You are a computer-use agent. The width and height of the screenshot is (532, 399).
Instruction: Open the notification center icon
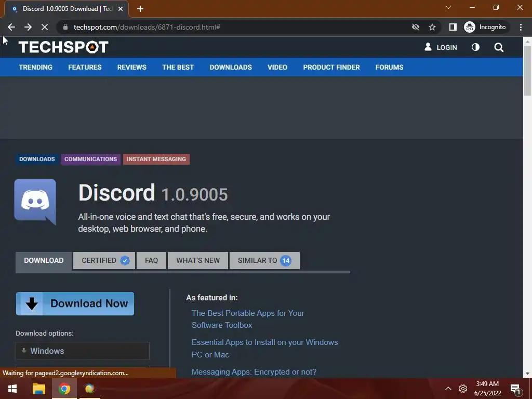515,389
